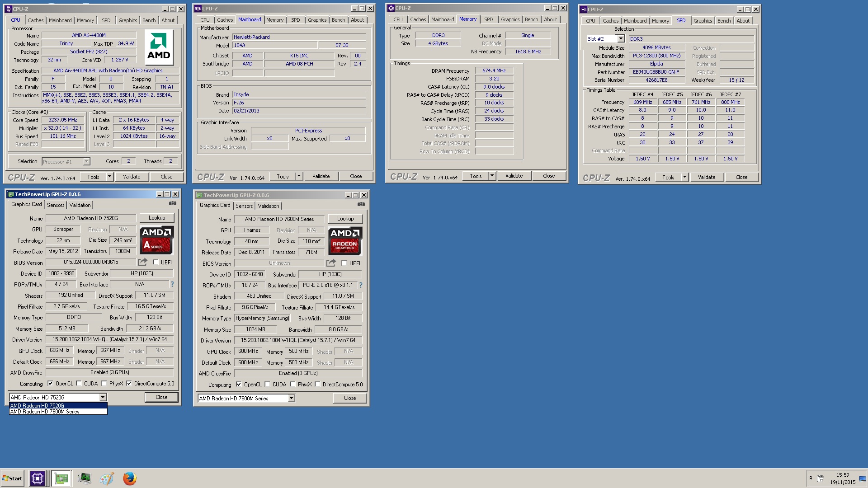Image resolution: width=868 pixels, height=488 pixels.
Task: Open About tab in CPU-Z SPD window
Action: [x=743, y=21]
